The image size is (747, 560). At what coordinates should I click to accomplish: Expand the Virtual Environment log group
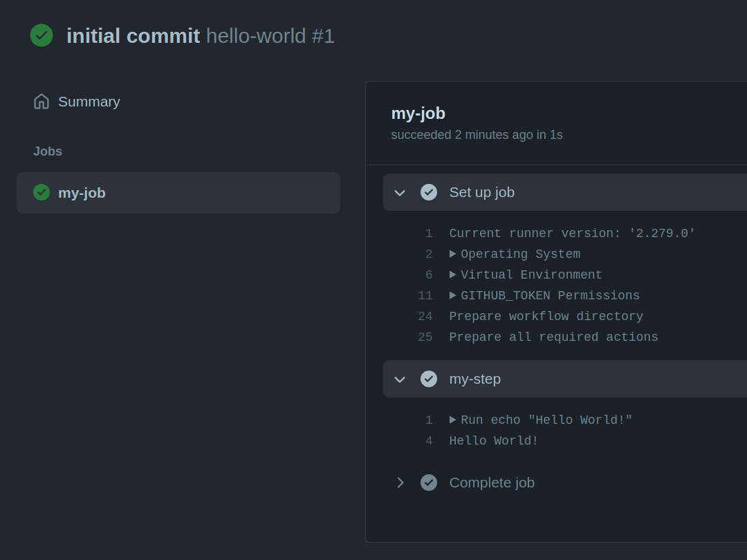(453, 274)
